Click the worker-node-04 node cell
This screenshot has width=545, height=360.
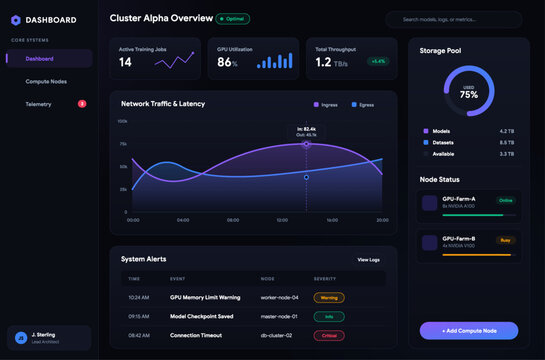point(279,297)
